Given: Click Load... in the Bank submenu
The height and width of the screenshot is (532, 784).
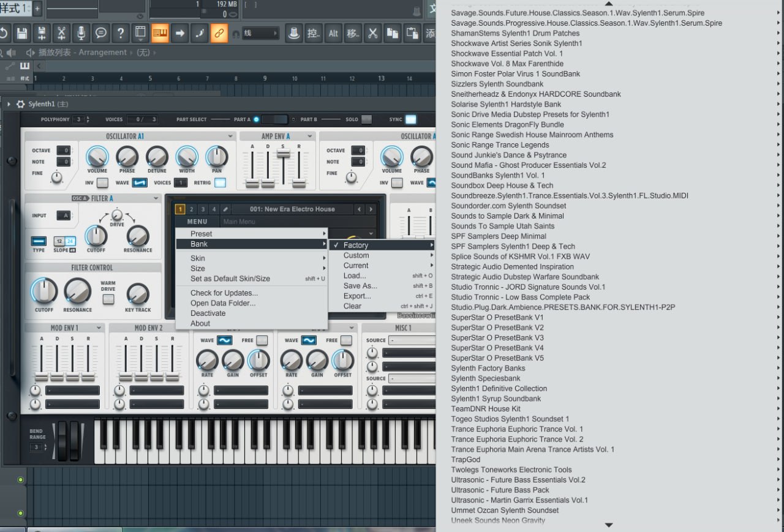Looking at the screenshot, I should [355, 275].
